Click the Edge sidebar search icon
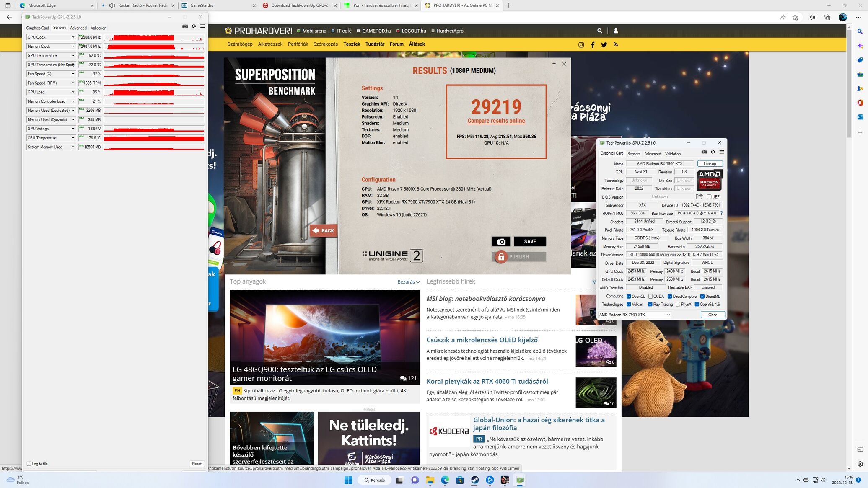Image resolution: width=868 pixels, height=488 pixels. (860, 31)
